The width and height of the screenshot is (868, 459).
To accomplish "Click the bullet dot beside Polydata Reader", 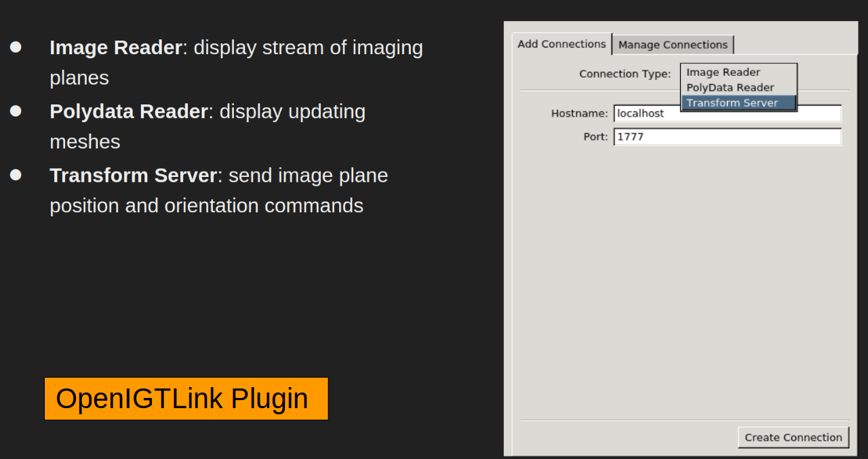I will (x=16, y=111).
